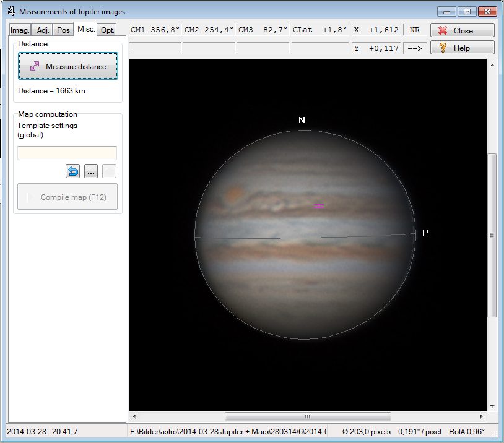This screenshot has width=504, height=443.
Task: Click the P label beside Jupiter's limb
Action: click(425, 233)
